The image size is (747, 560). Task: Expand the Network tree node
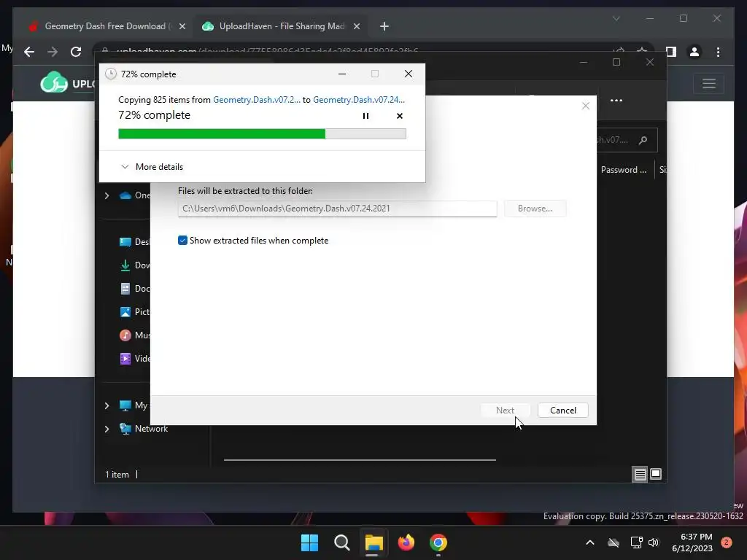point(107,429)
